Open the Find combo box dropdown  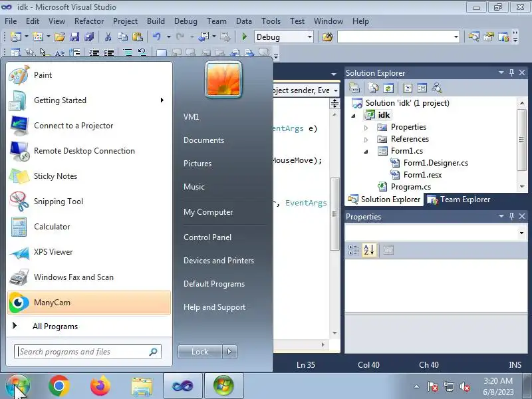pos(456,37)
